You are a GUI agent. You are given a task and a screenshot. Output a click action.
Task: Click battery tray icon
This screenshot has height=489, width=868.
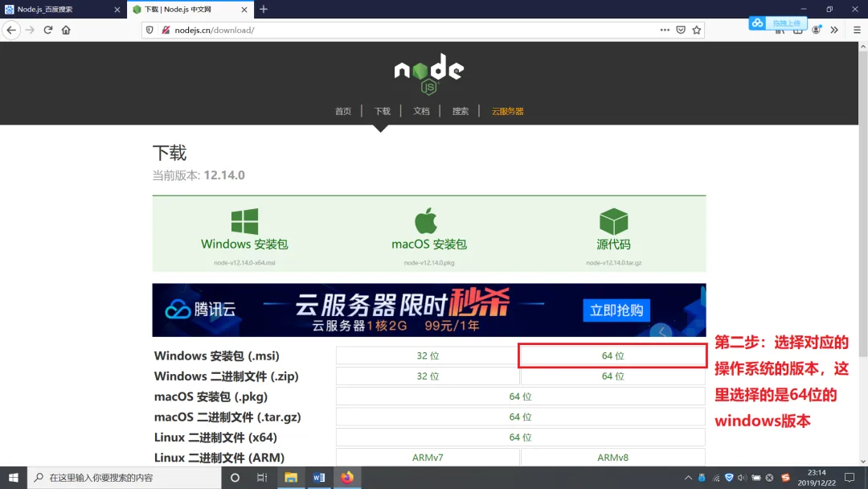coord(756,478)
